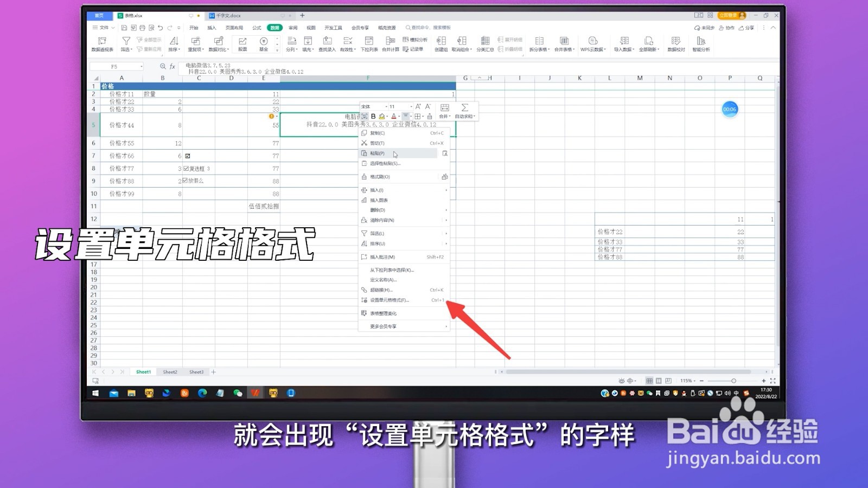This screenshot has height=488, width=868.
Task: Switch to the 公式 ribbon tab
Action: (257, 28)
